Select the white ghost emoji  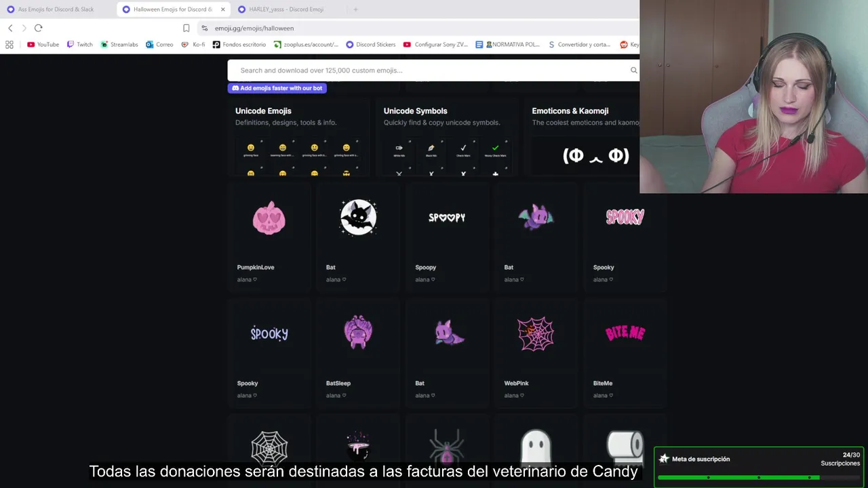point(536,447)
